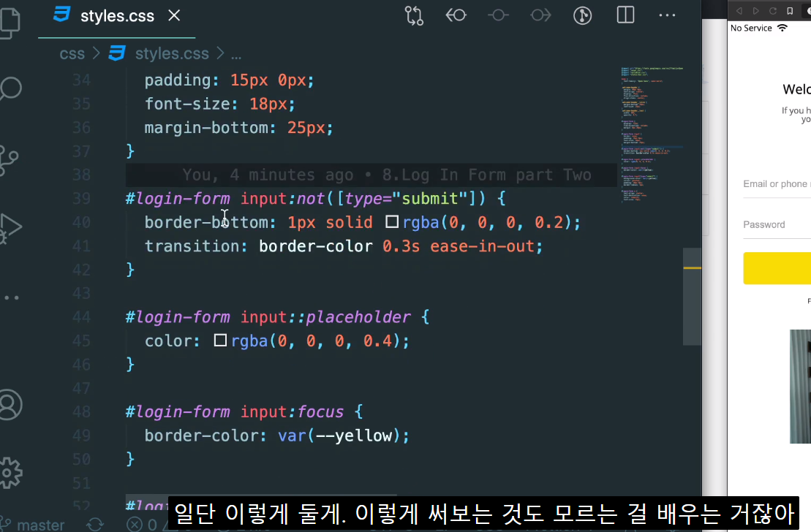Click the '"submit"' string on line 39
This screenshot has height=532, width=811.
coord(430,199)
